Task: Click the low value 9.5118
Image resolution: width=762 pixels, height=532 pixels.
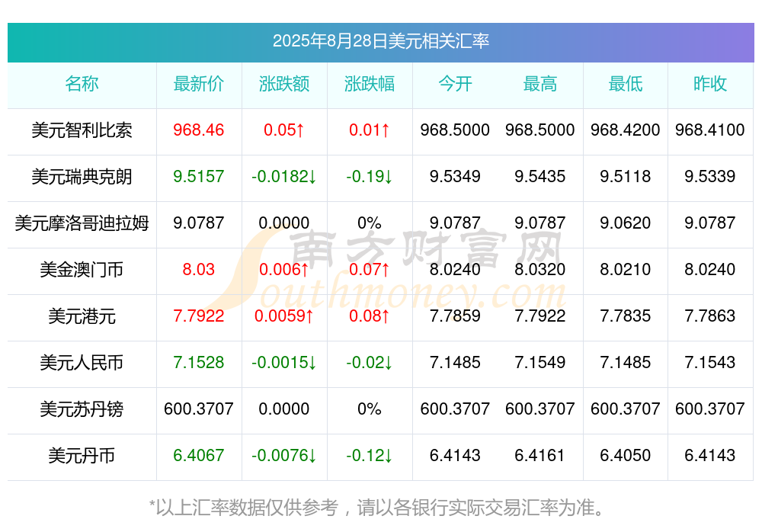Action: click(626, 177)
